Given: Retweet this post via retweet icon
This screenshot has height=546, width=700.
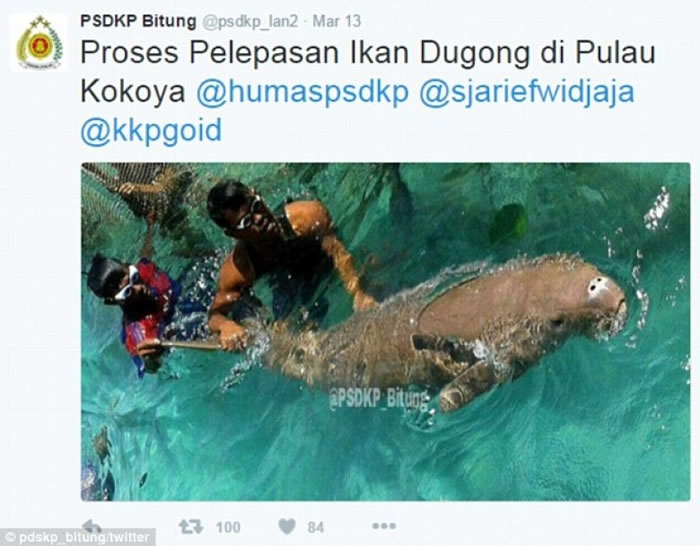Looking at the screenshot, I should pyautogui.click(x=191, y=527).
